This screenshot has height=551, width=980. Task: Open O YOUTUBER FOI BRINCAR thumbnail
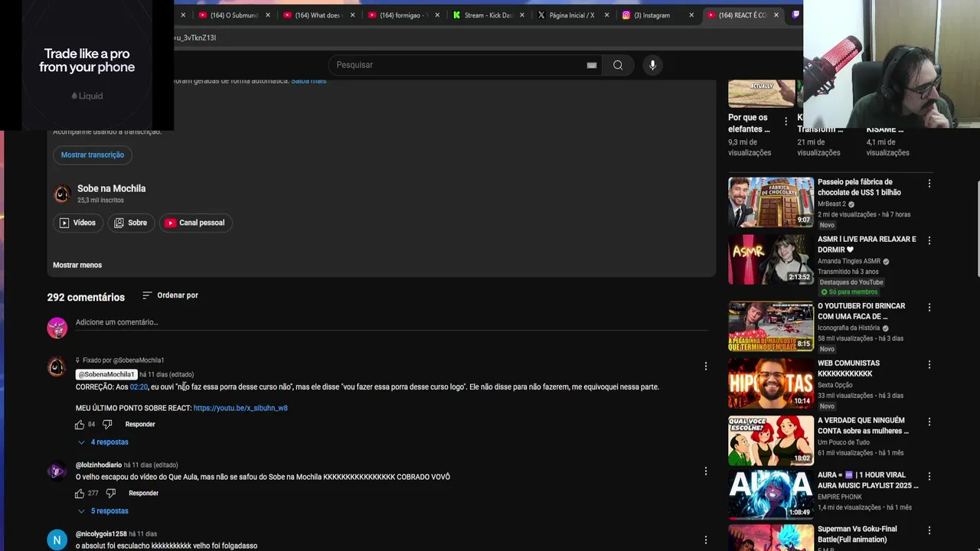click(771, 327)
